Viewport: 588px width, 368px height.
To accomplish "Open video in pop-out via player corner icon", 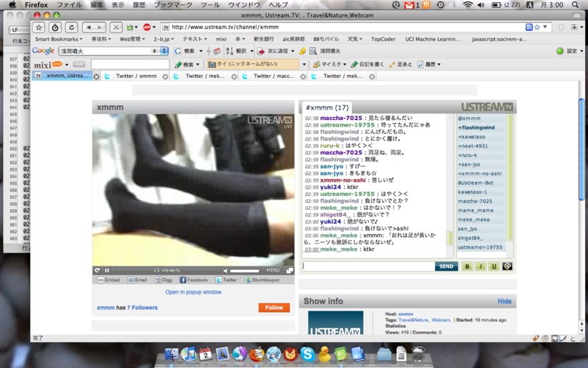I will tap(290, 270).
